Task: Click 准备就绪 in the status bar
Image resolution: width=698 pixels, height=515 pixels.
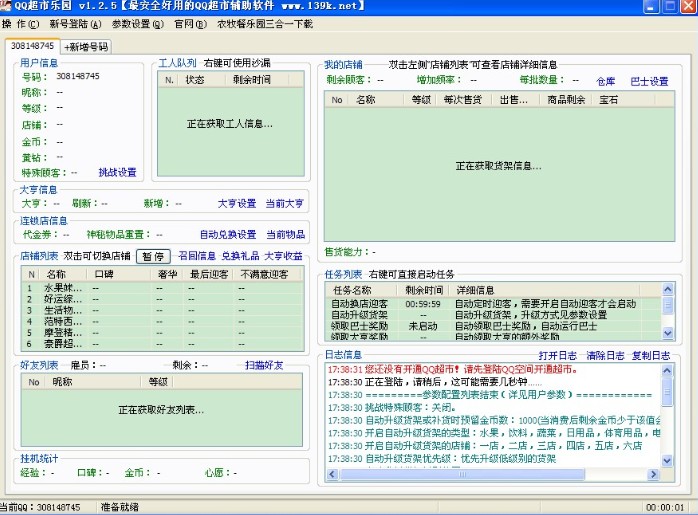Action: click(119, 507)
